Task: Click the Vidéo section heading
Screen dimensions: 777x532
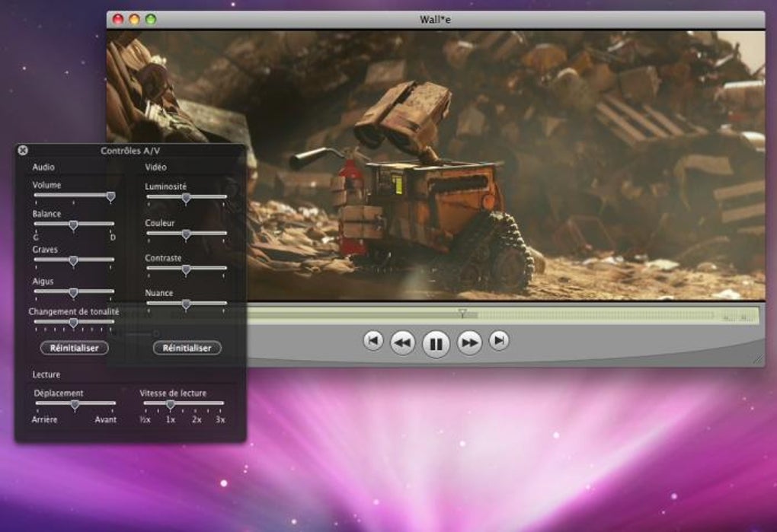Action: (x=155, y=167)
